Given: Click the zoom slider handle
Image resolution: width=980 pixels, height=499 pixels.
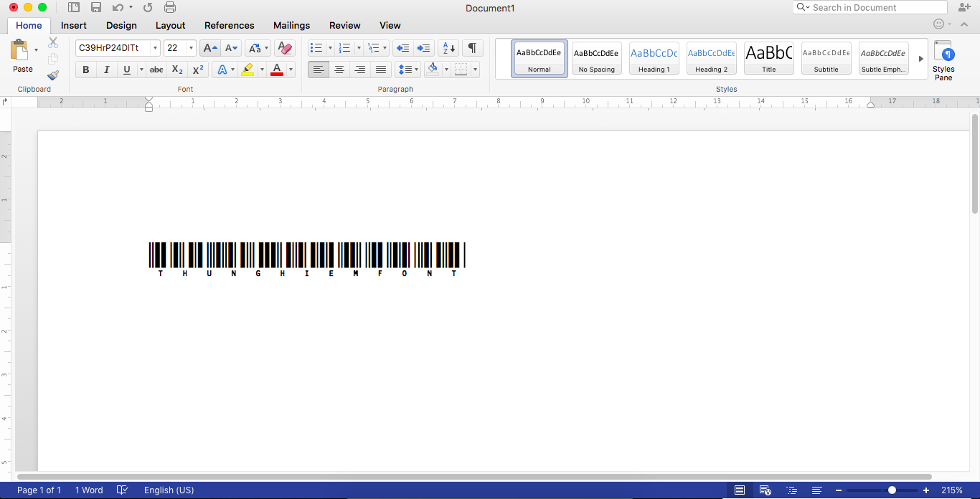Looking at the screenshot, I should (x=892, y=490).
